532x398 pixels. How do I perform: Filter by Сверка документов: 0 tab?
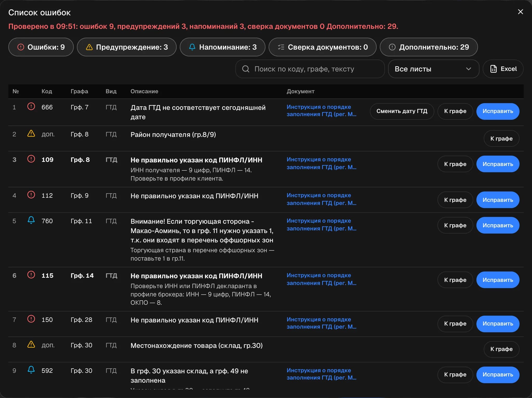(323, 47)
